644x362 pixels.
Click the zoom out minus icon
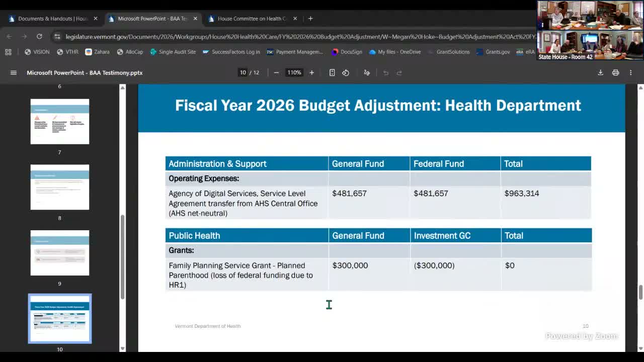coord(276,72)
